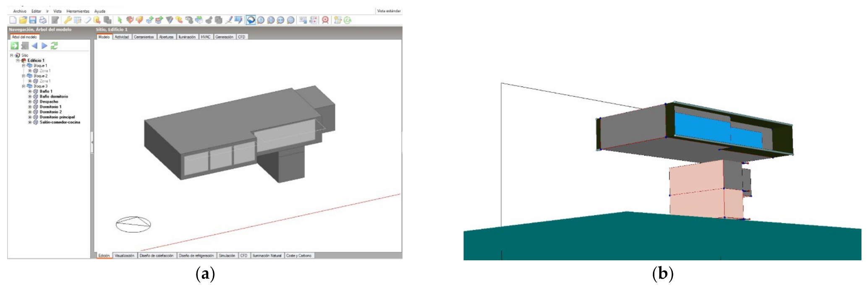868x288 pixels.
Task: Open the Archivo menu
Action: point(20,11)
